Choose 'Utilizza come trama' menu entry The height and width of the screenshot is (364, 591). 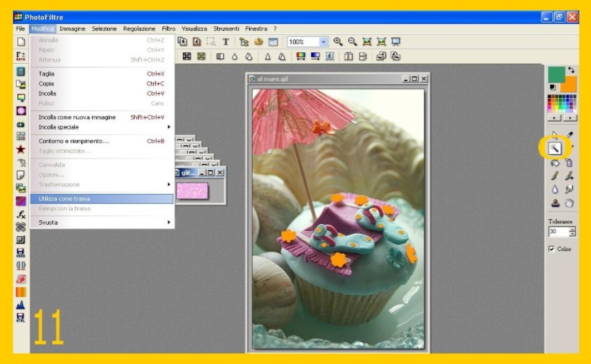pyautogui.click(x=64, y=199)
